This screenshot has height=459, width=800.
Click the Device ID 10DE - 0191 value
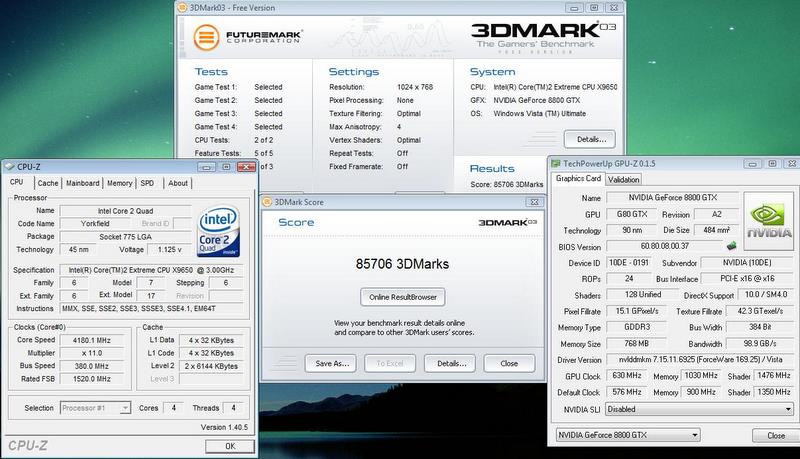tap(629, 263)
